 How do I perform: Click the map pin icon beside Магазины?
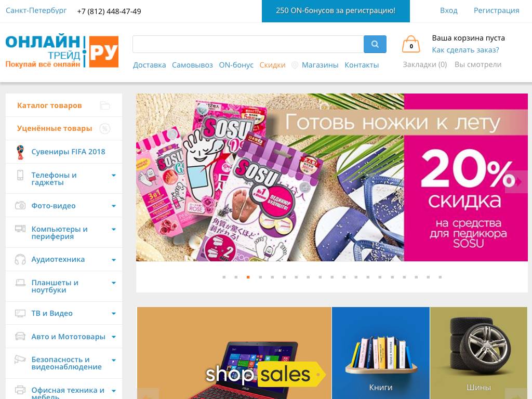pos(295,65)
